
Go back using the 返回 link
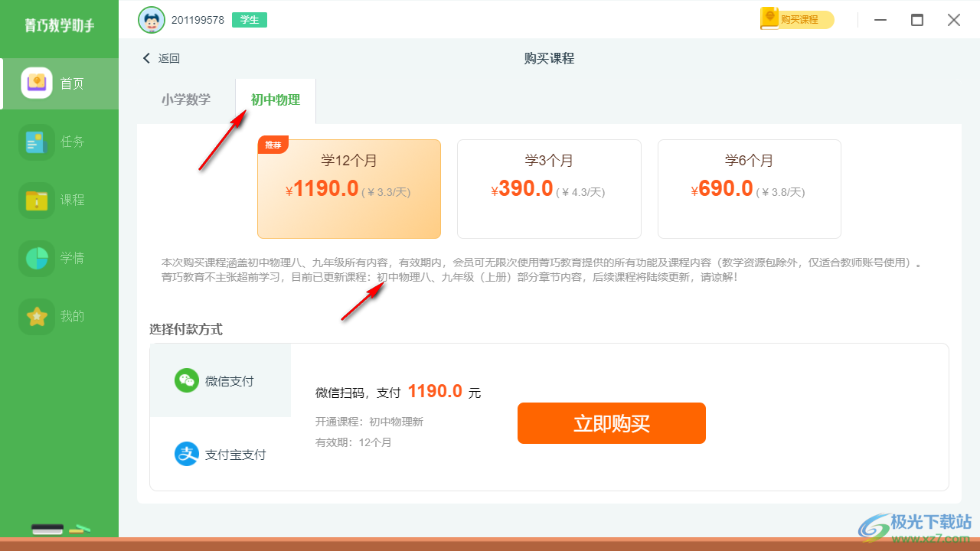pyautogui.click(x=161, y=58)
